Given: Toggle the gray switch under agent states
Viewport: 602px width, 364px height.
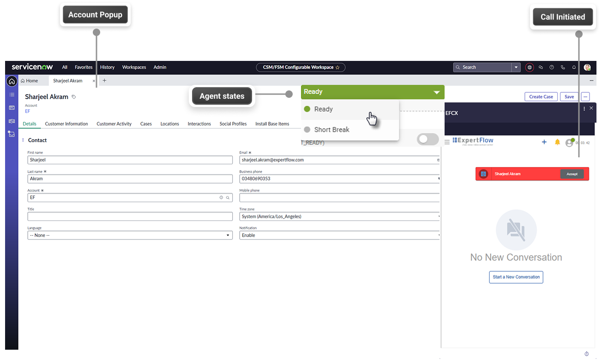Looking at the screenshot, I should tap(427, 139).
